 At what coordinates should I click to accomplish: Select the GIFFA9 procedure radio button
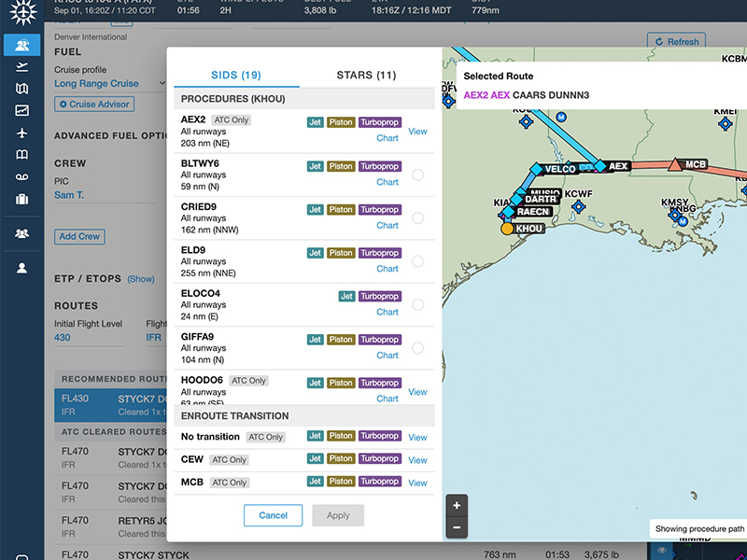[417, 348]
